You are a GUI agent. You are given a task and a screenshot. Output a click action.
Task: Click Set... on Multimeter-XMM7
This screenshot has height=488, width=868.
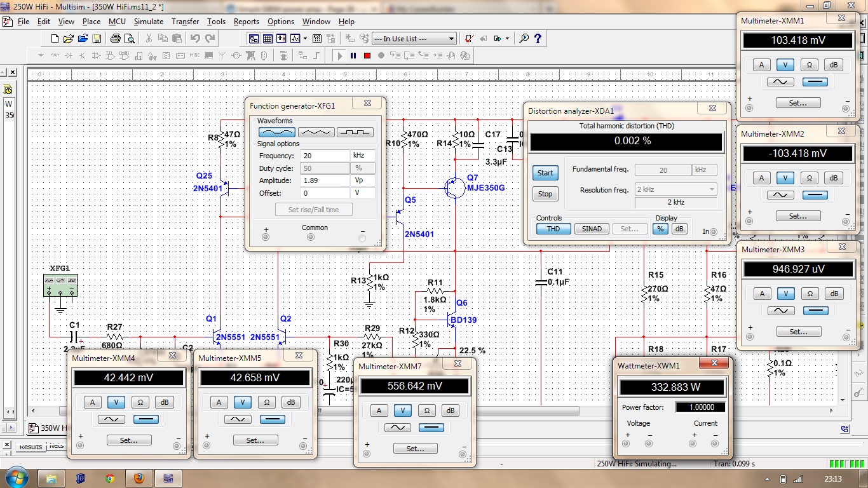tap(415, 449)
